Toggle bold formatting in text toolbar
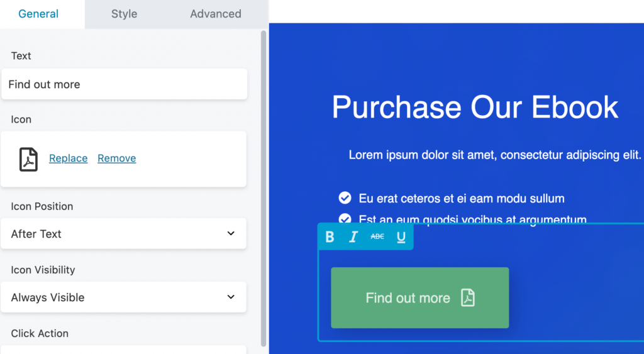The height and width of the screenshot is (354, 644). 330,237
